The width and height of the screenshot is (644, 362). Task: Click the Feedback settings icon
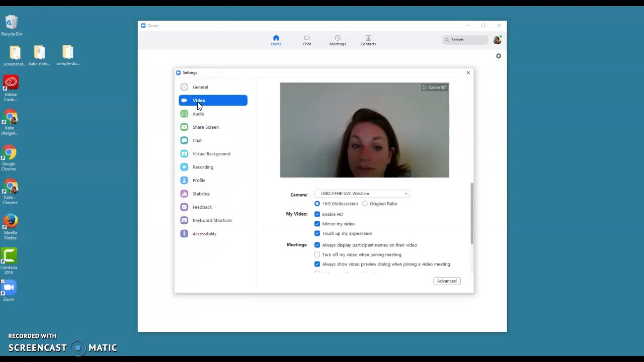(184, 207)
